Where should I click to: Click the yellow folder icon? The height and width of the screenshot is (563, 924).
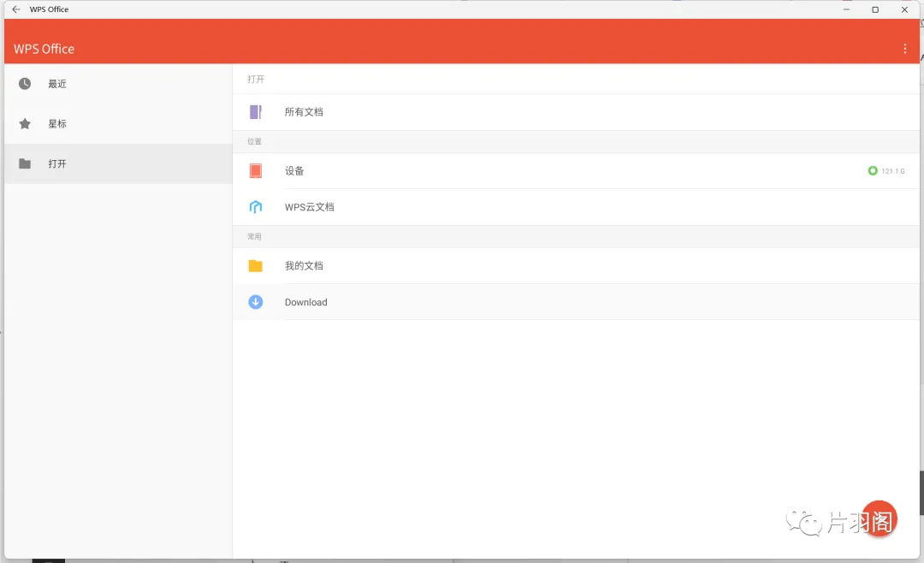tap(255, 266)
